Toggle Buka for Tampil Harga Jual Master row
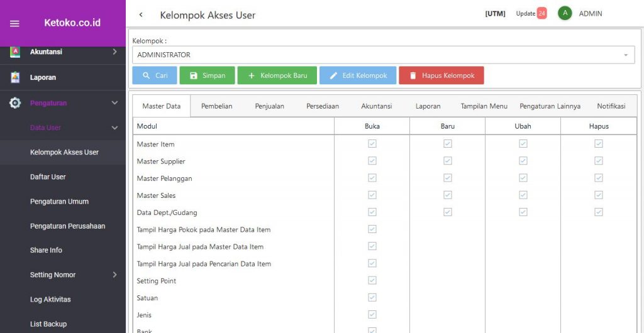Viewport: 644px width, 333px height. pyautogui.click(x=372, y=246)
